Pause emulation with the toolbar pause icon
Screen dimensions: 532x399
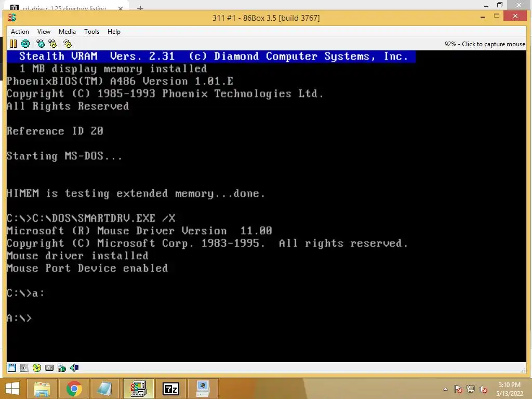tap(13, 44)
